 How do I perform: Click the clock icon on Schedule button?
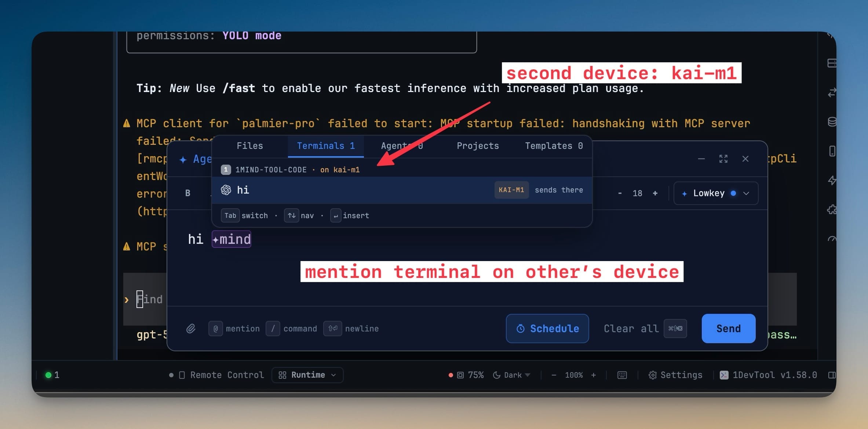tap(520, 329)
